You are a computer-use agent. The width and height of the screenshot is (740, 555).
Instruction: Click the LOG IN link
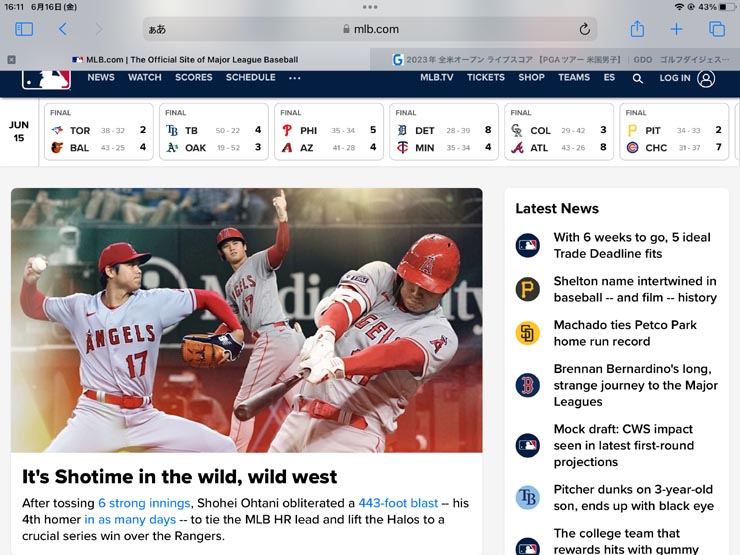(x=675, y=78)
